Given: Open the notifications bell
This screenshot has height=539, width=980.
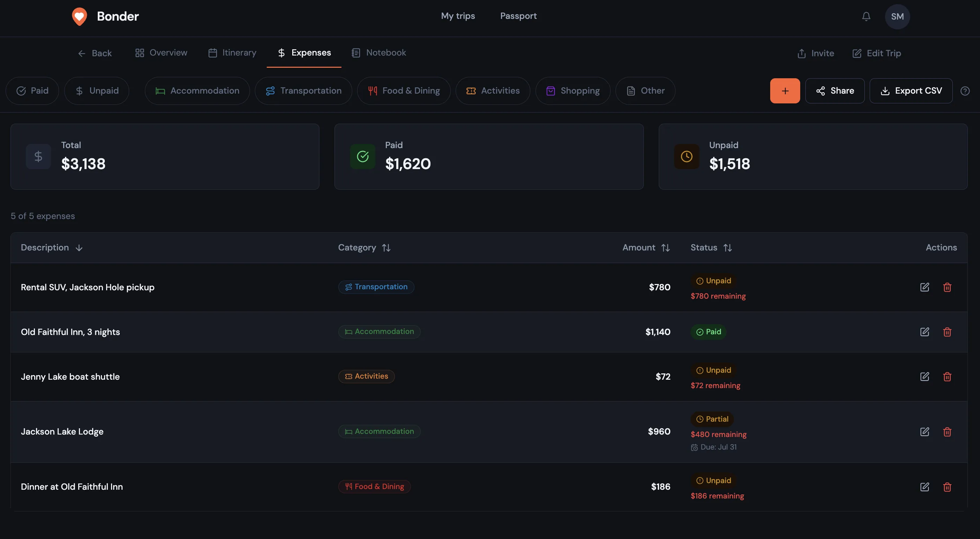Looking at the screenshot, I should (x=866, y=16).
